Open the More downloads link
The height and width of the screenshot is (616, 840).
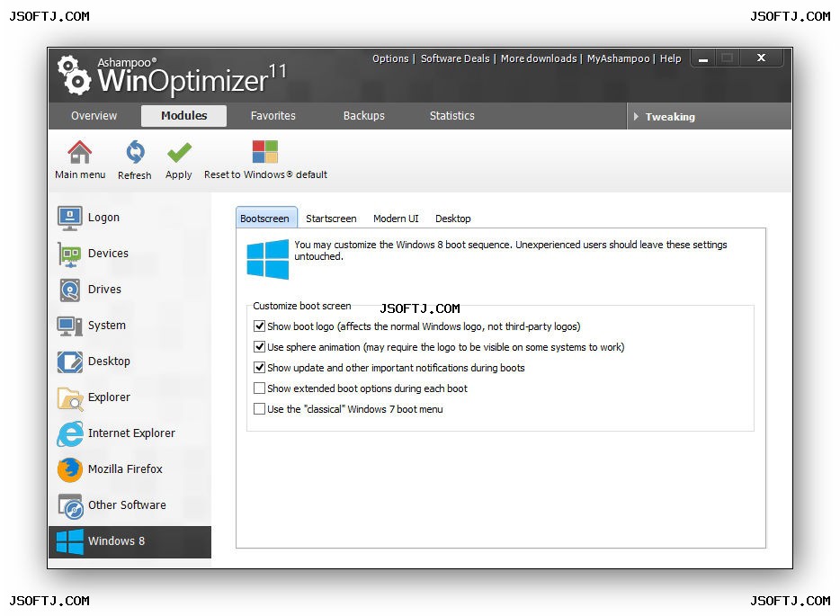click(x=539, y=58)
